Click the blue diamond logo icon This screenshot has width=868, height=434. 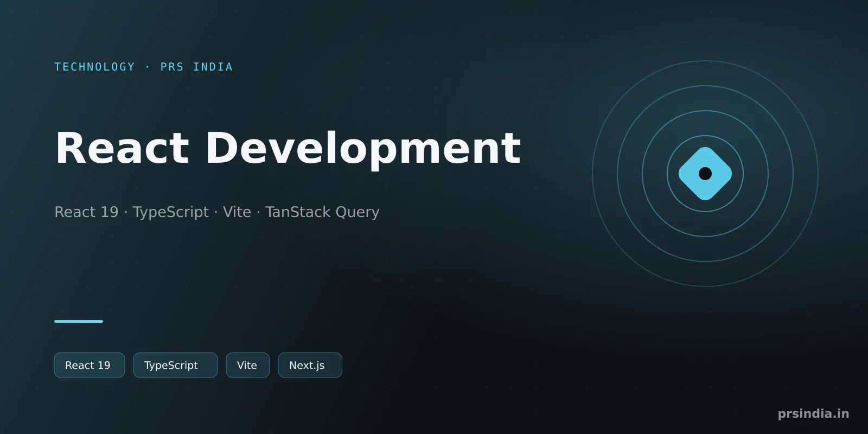click(x=705, y=174)
